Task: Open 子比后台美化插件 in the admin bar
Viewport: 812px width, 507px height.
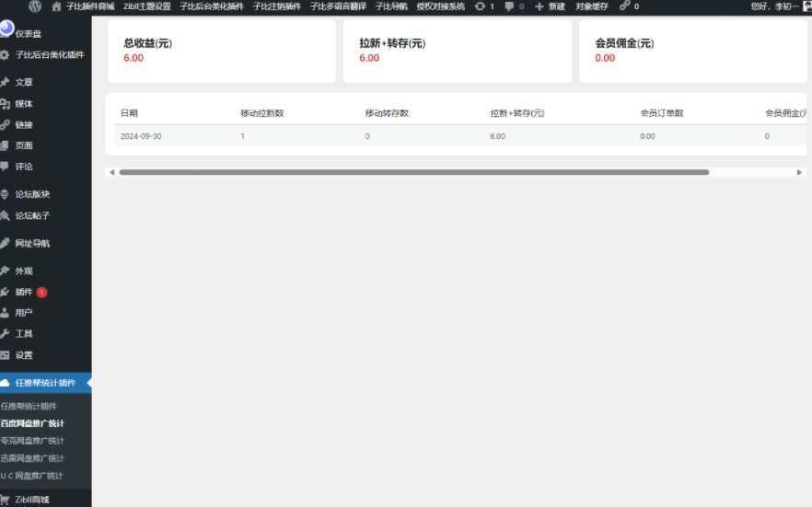Action: pos(212,6)
